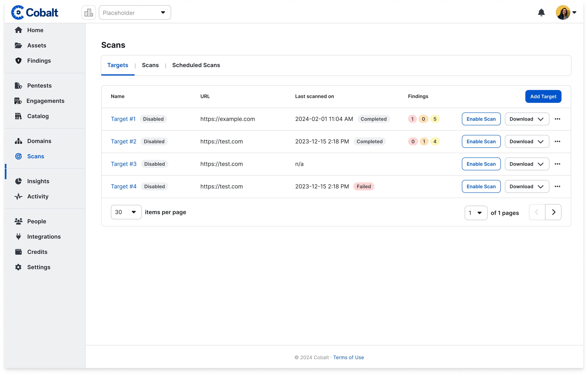This screenshot has height=376, width=588.
Task: Click the red findings badge for Target #1
Action: point(412,119)
